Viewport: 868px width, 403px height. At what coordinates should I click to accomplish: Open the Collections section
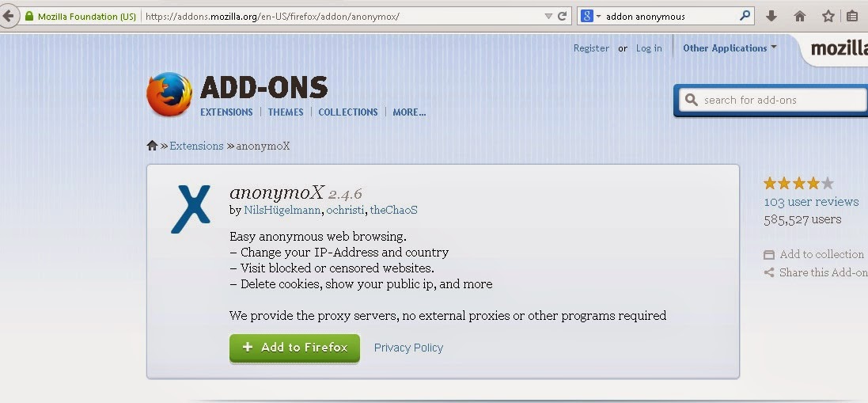[348, 112]
